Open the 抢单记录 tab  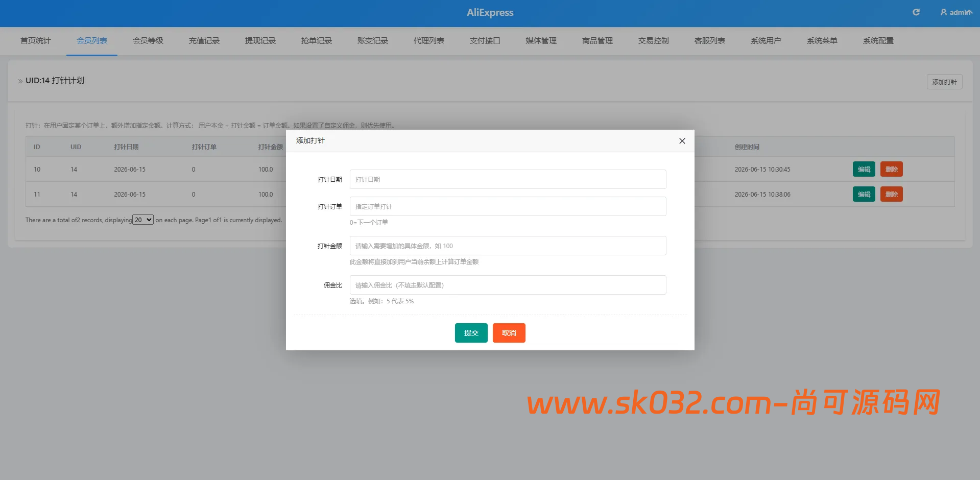317,41
